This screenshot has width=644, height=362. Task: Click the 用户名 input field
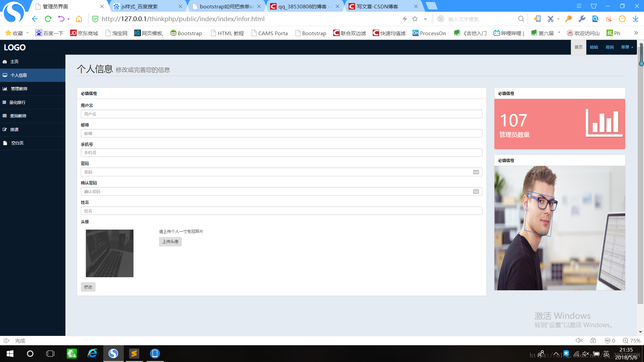coord(281,114)
